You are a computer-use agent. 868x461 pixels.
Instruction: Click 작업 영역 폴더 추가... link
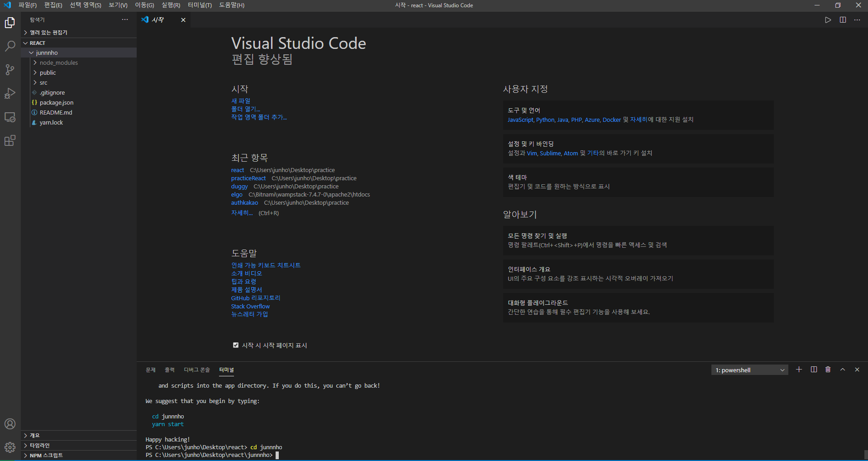259,117
